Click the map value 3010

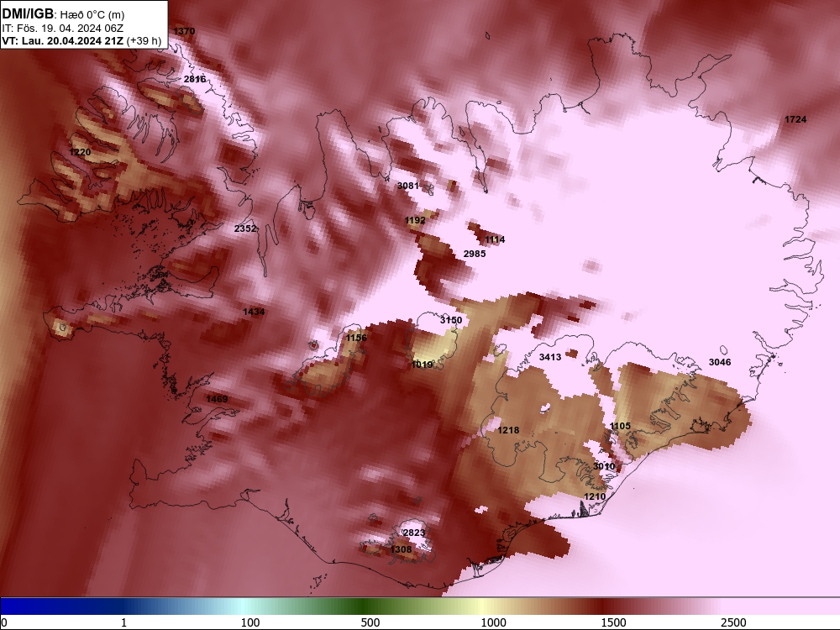[604, 466]
